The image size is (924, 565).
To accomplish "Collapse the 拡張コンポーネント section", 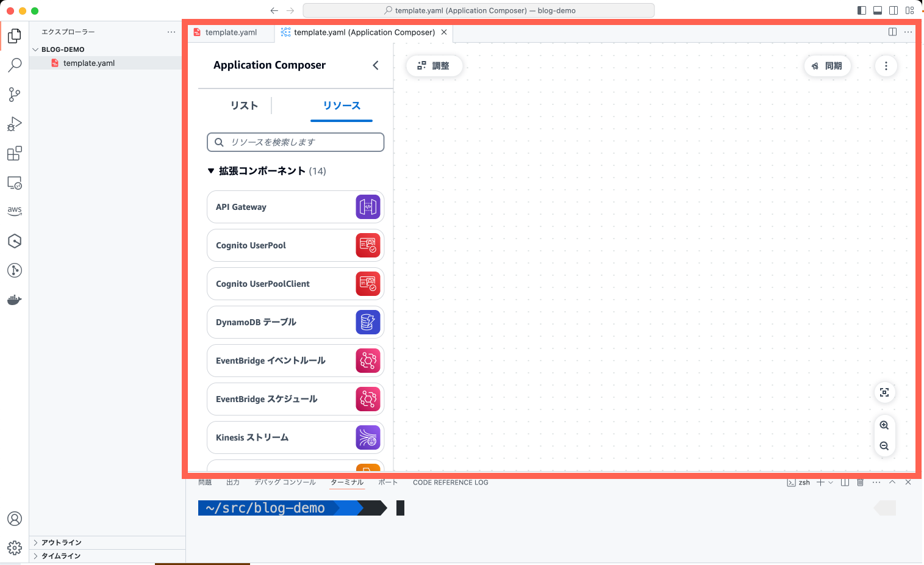I will (x=211, y=171).
